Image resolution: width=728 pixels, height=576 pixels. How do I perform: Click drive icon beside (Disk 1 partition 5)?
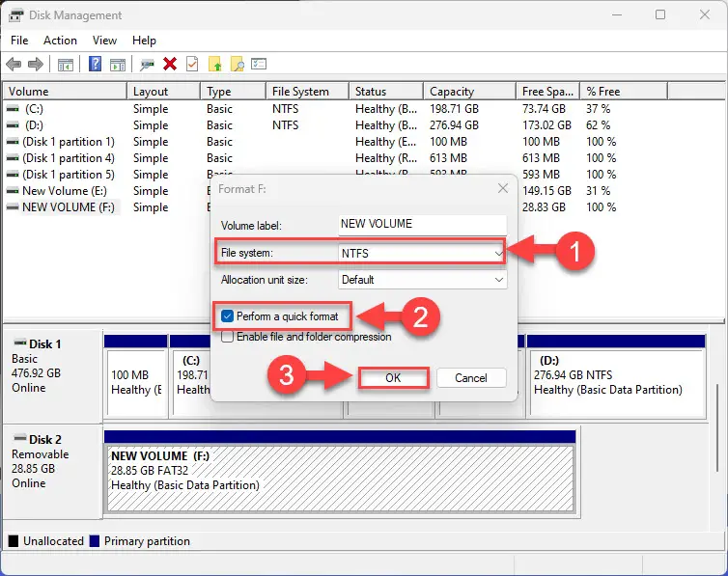(13, 175)
